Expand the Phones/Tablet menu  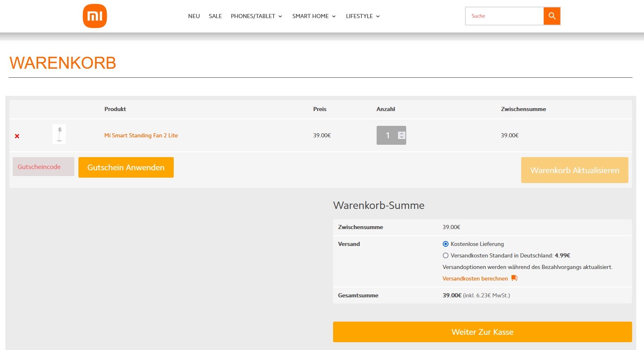[x=256, y=16]
